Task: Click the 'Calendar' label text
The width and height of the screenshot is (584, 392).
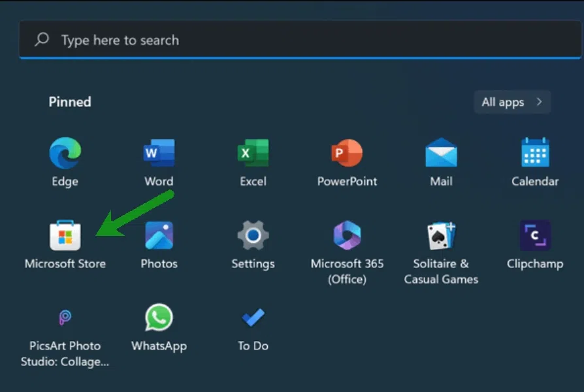Action: click(x=535, y=181)
